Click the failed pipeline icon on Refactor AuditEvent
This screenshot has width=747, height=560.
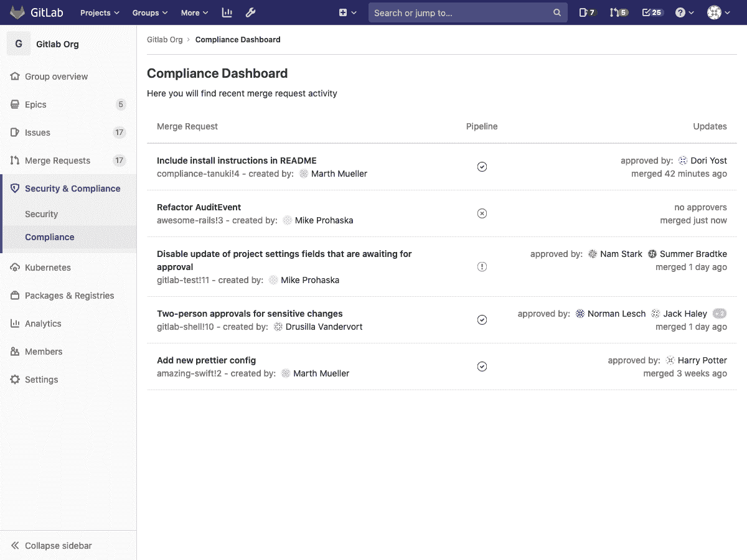pyautogui.click(x=482, y=213)
